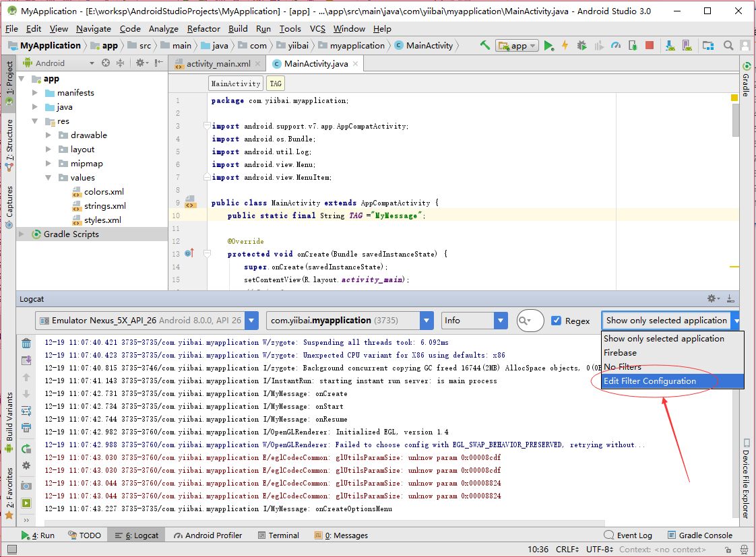The width and height of the screenshot is (756, 557).
Task: Open the Refactor menu
Action: click(x=203, y=29)
